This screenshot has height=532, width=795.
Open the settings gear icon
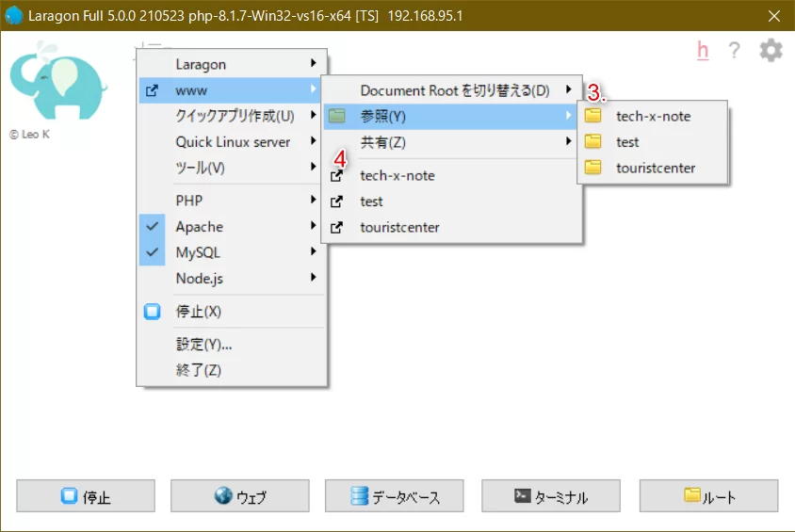tap(771, 50)
